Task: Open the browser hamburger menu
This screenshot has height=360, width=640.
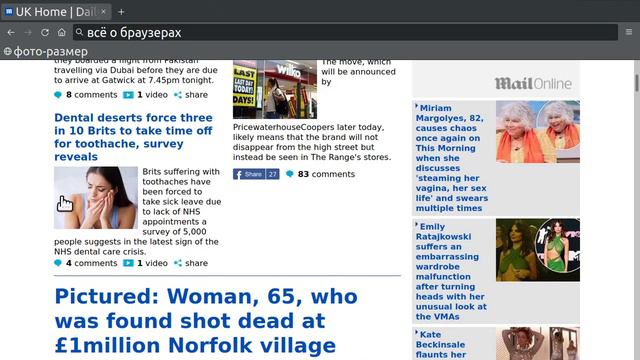Action: tap(629, 32)
